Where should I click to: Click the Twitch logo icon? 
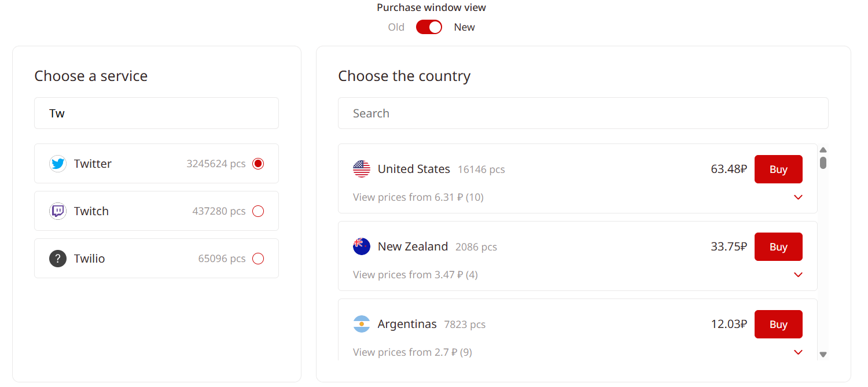(58, 211)
